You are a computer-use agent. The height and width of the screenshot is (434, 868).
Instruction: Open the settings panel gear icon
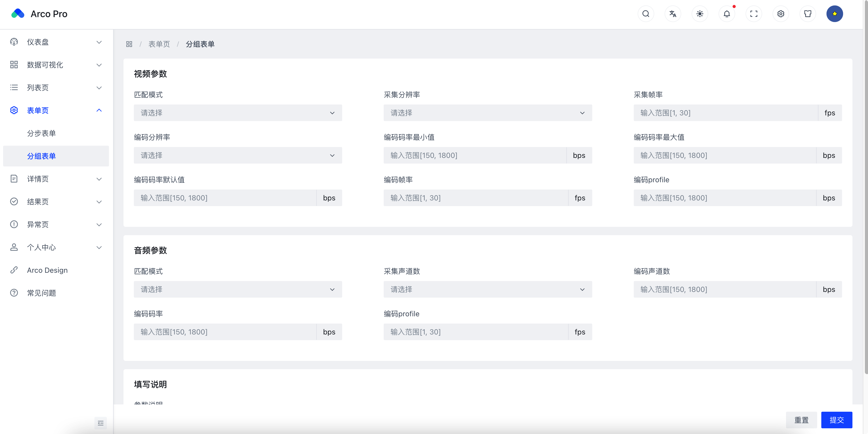(x=781, y=14)
